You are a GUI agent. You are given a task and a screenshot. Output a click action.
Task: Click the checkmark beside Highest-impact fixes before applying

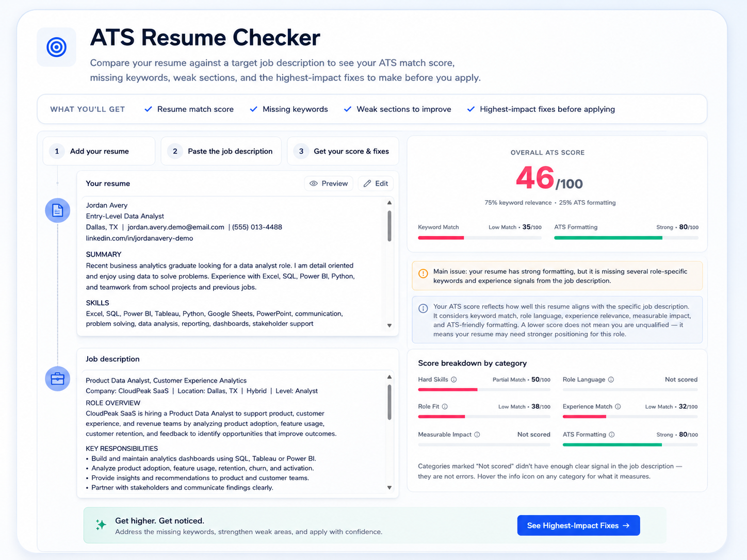point(470,109)
